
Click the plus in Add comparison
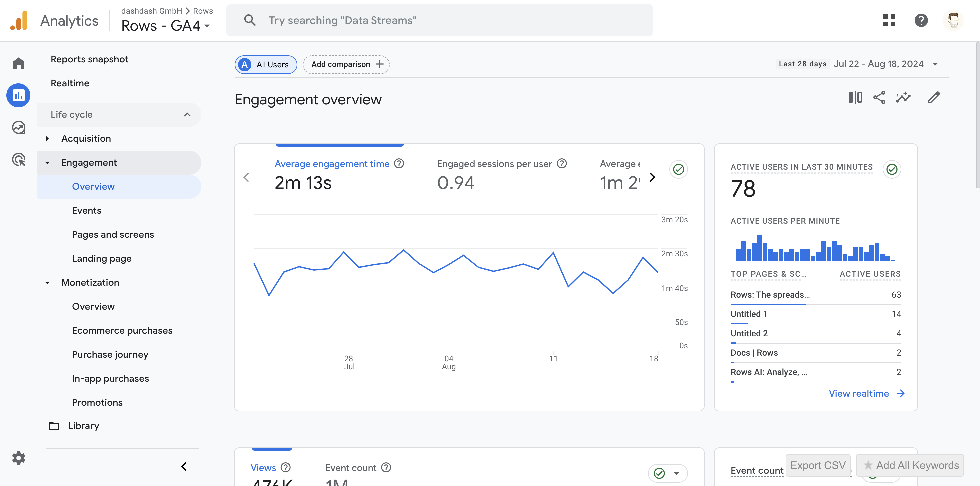click(x=379, y=64)
